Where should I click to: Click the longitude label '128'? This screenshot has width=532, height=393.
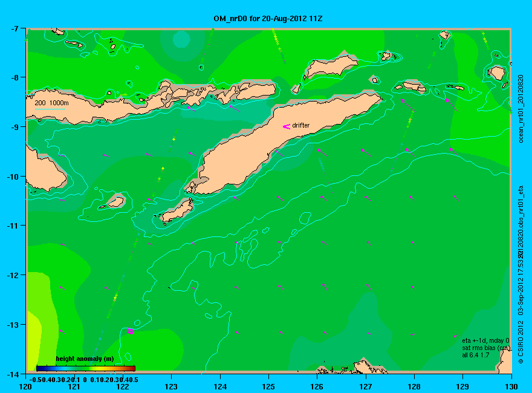[414, 386]
